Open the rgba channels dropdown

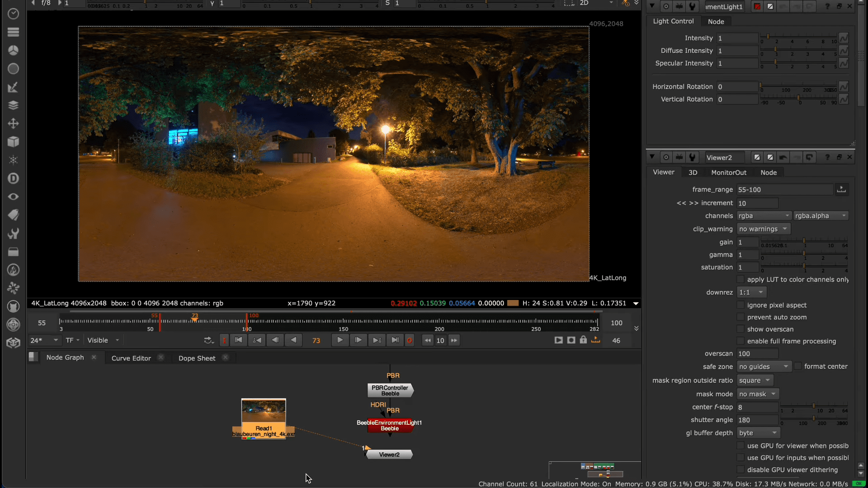pos(764,216)
